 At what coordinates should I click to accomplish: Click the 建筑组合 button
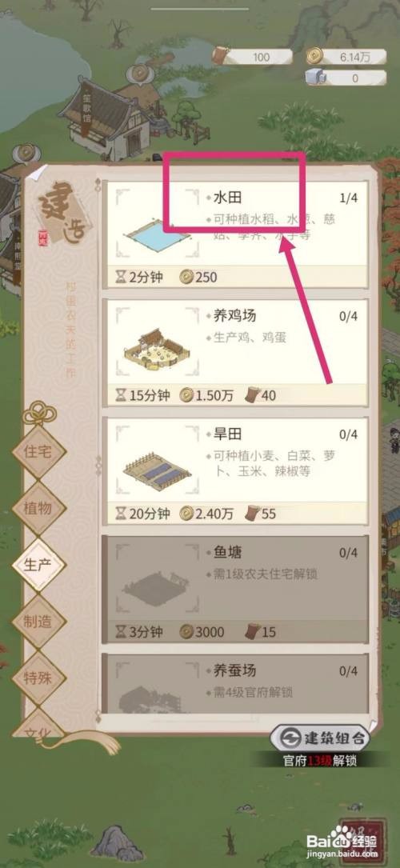320,738
